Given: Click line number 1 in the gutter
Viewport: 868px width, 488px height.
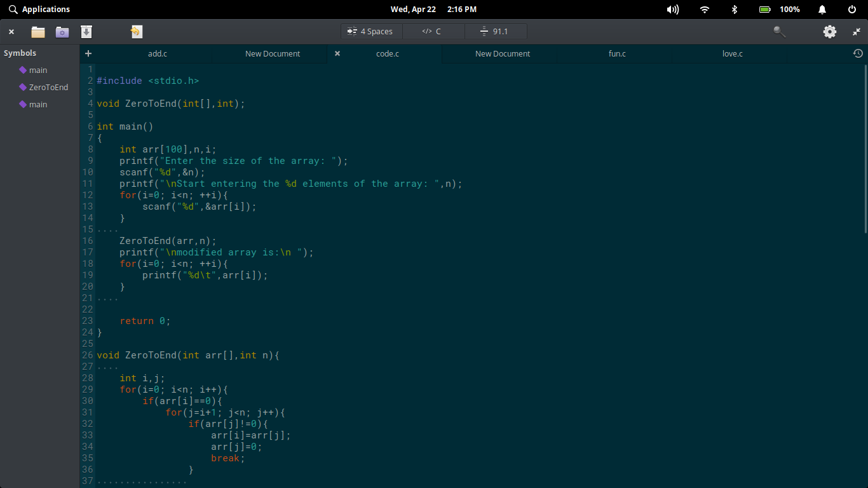Looking at the screenshot, I should coord(90,69).
